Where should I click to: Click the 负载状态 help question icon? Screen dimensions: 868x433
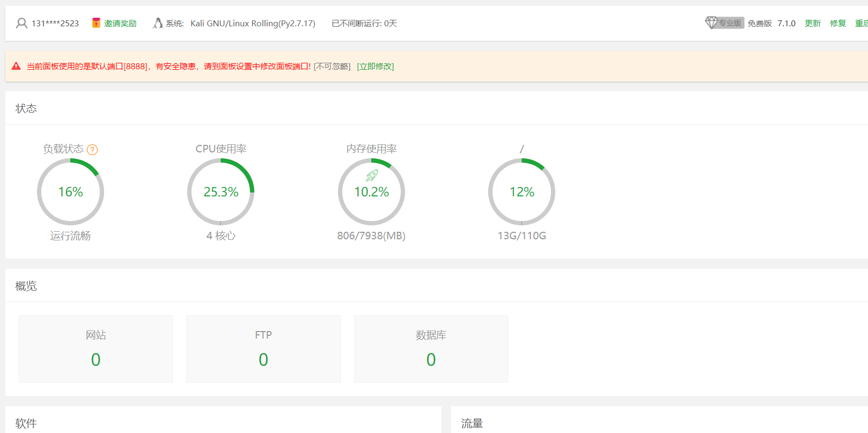tap(92, 150)
